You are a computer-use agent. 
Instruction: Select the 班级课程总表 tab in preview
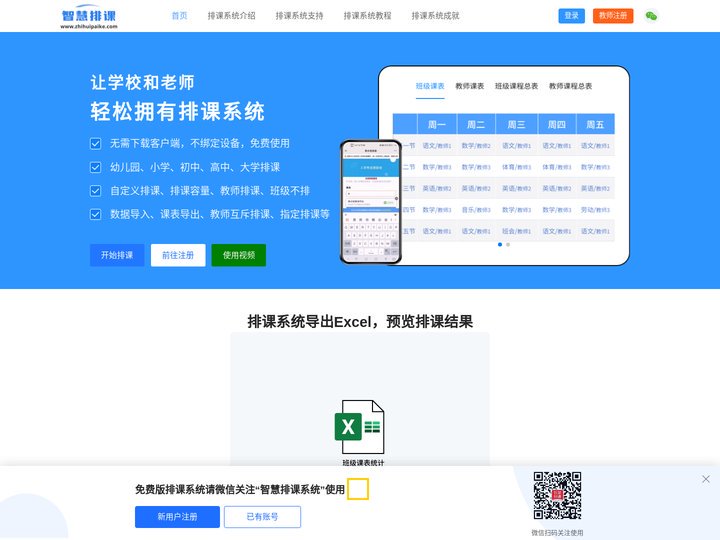(517, 86)
